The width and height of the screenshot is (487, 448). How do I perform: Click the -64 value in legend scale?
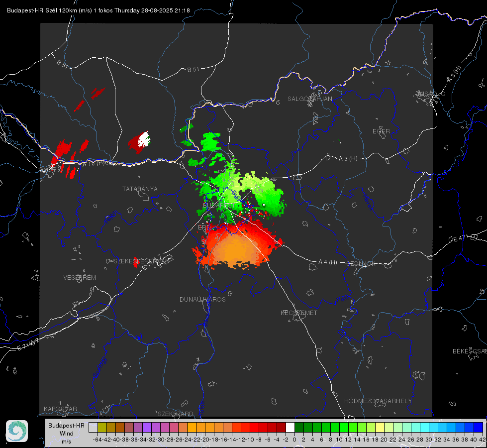[97, 440]
